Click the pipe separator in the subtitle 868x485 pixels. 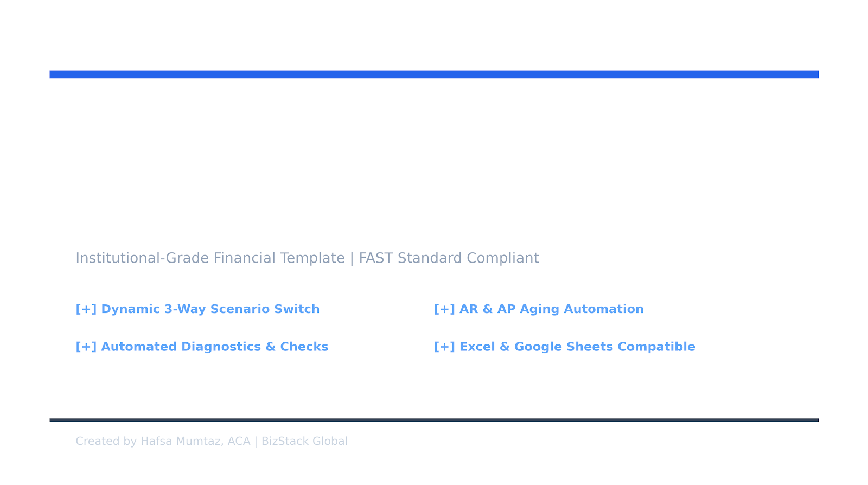pos(352,258)
